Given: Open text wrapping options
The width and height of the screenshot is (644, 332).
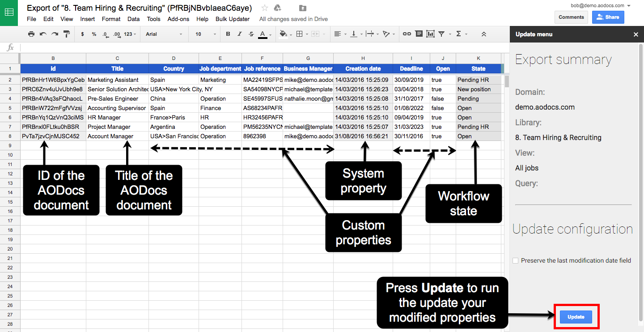Looking at the screenshot, I should pos(370,34).
